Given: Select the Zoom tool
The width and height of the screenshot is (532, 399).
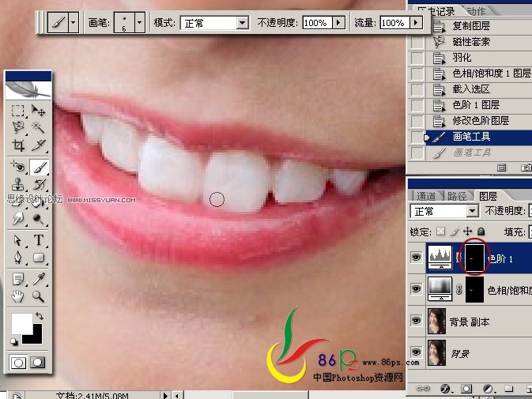Looking at the screenshot, I should coord(39,296).
